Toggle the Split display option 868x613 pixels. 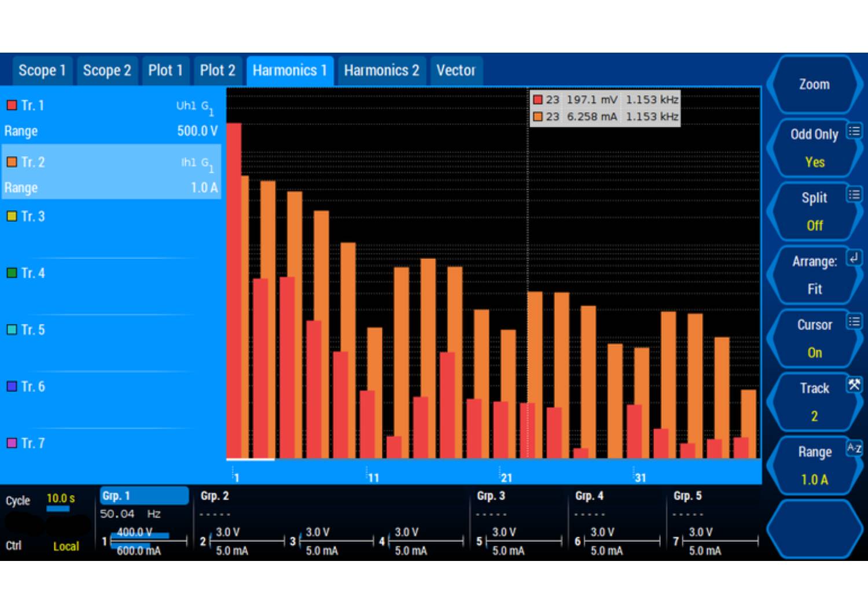pos(814,212)
